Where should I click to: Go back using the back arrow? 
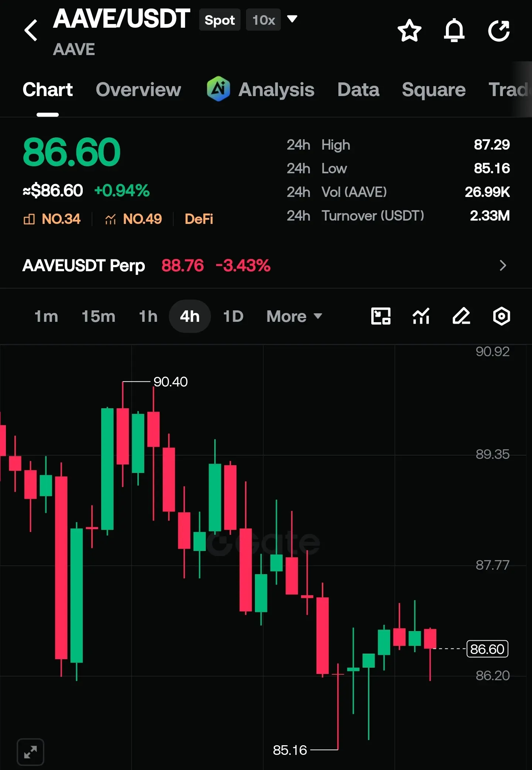point(31,30)
